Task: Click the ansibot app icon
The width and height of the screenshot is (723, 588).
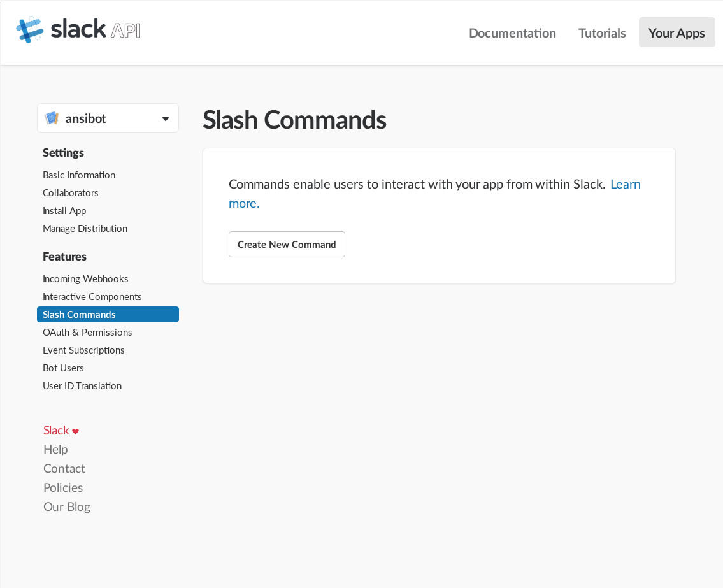Action: point(52,118)
